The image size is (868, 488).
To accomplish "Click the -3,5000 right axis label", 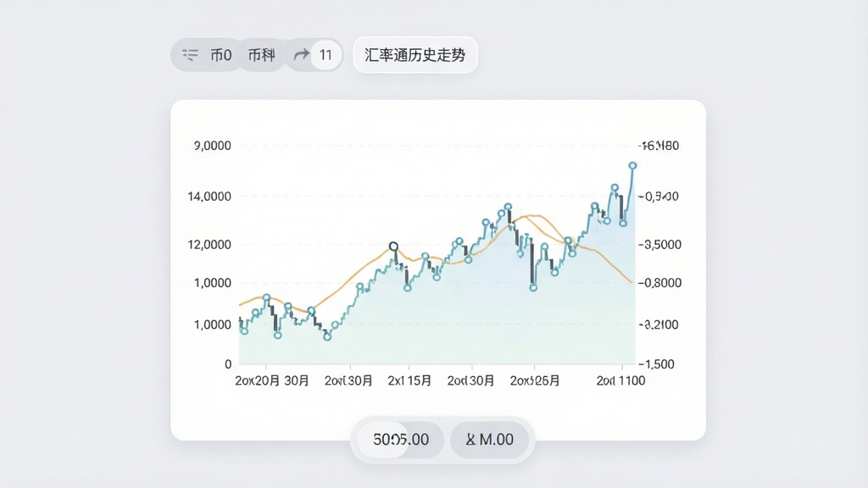I will click(659, 245).
